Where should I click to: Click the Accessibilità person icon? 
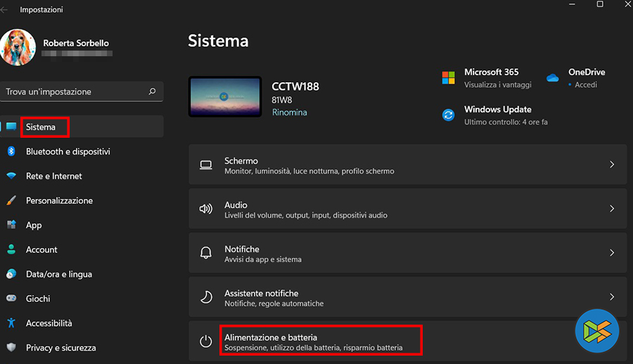coord(11,323)
